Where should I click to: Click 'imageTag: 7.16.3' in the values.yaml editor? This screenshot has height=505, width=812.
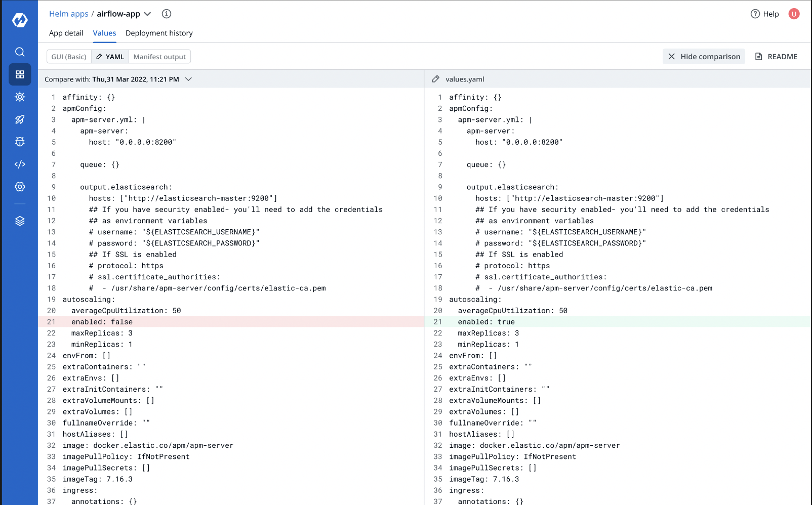[x=484, y=479]
